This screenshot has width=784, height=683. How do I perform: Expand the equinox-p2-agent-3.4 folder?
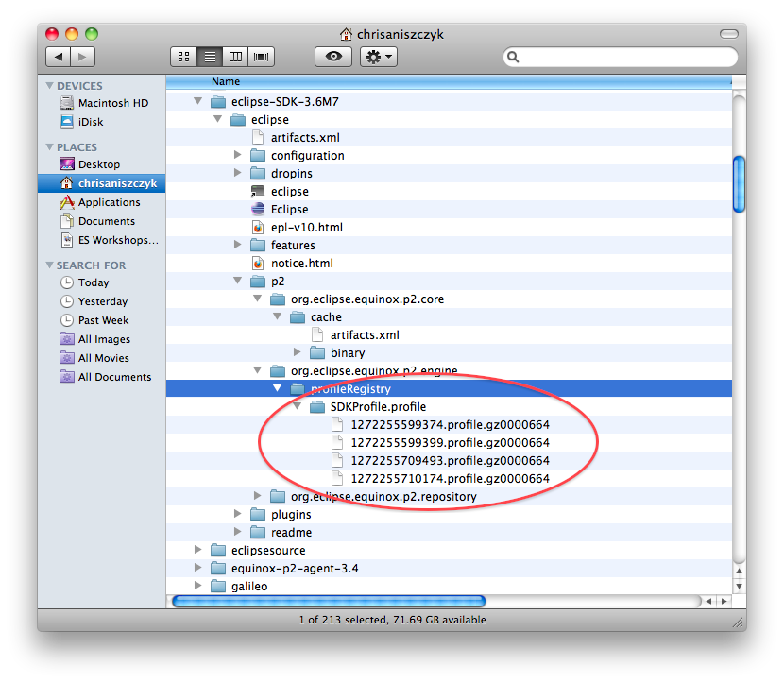(x=198, y=568)
